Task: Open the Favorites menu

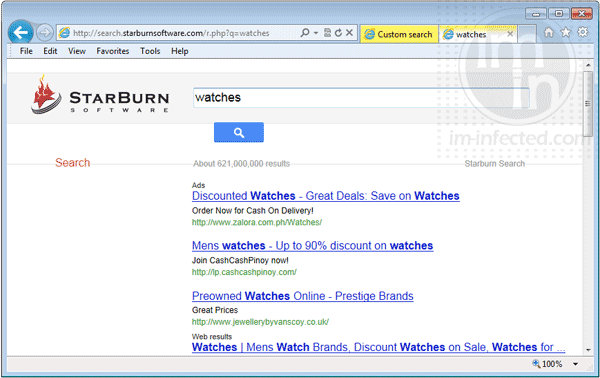Action: (112, 51)
